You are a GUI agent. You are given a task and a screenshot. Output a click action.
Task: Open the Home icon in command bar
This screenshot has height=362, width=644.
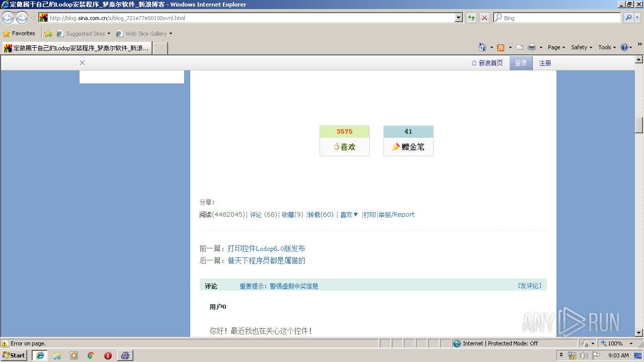(482, 47)
